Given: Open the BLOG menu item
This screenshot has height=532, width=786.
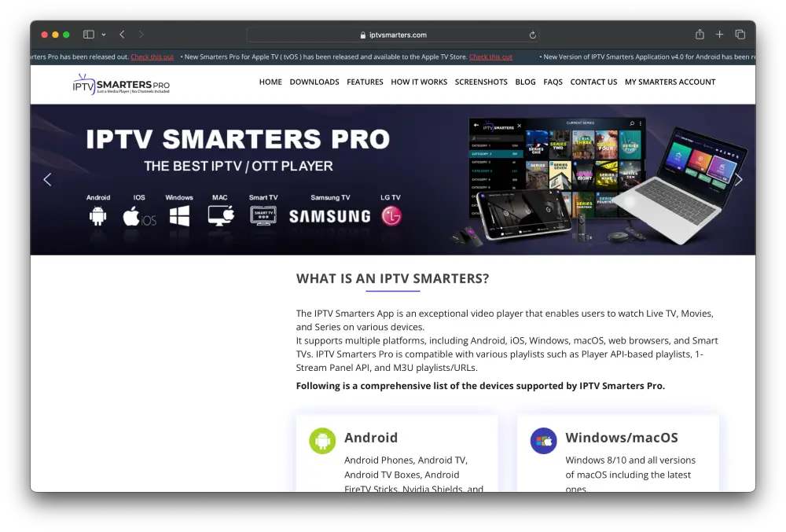Looking at the screenshot, I should click(x=525, y=82).
